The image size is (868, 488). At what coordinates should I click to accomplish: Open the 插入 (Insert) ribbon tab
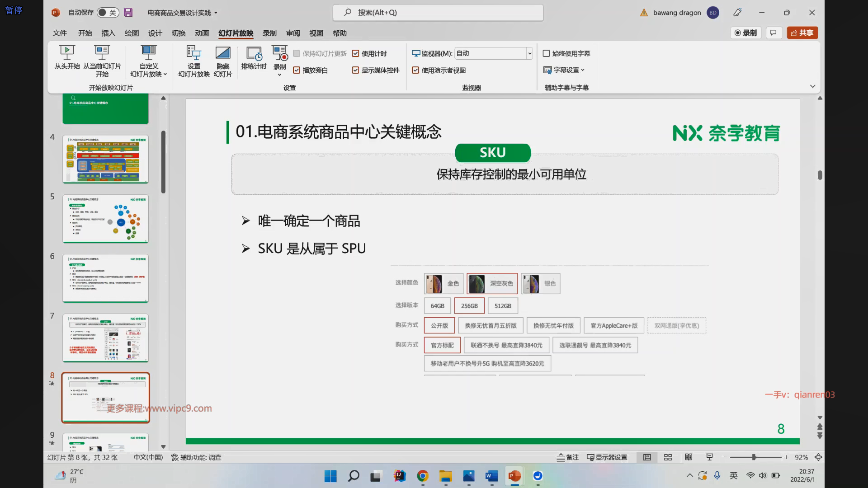click(108, 33)
